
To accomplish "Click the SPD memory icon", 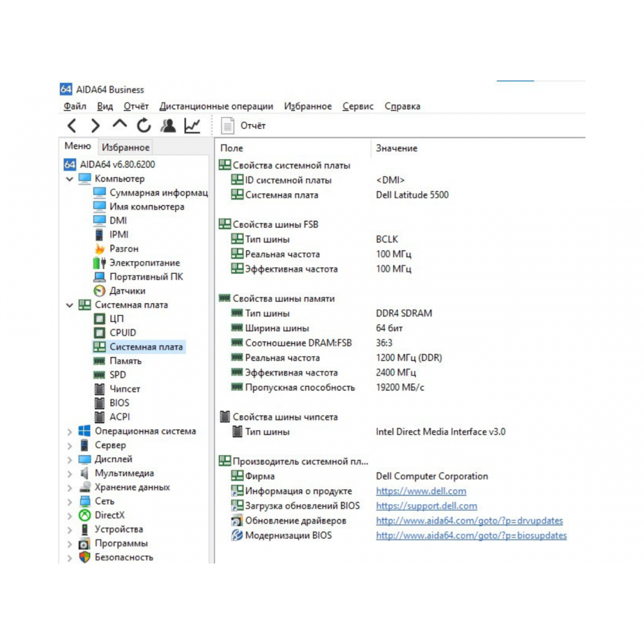I will pos(99,375).
